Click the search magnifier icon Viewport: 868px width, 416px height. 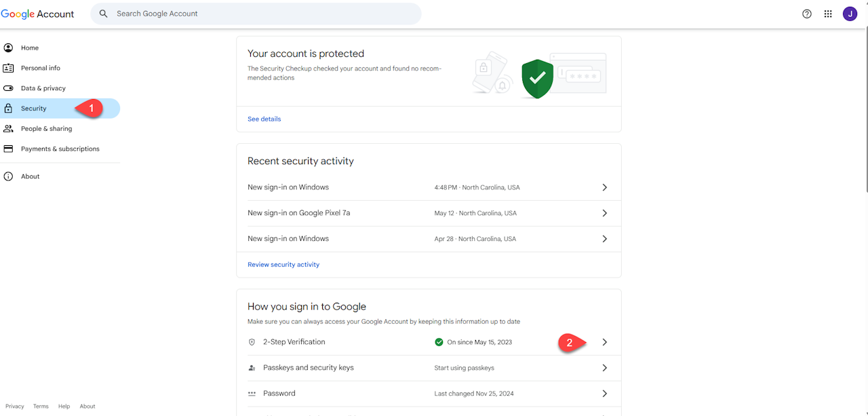[x=104, y=14]
